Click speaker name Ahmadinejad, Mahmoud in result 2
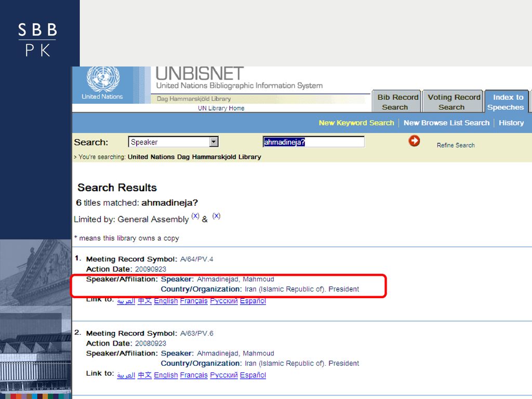Image resolution: width=532 pixels, height=399 pixels. (x=235, y=353)
